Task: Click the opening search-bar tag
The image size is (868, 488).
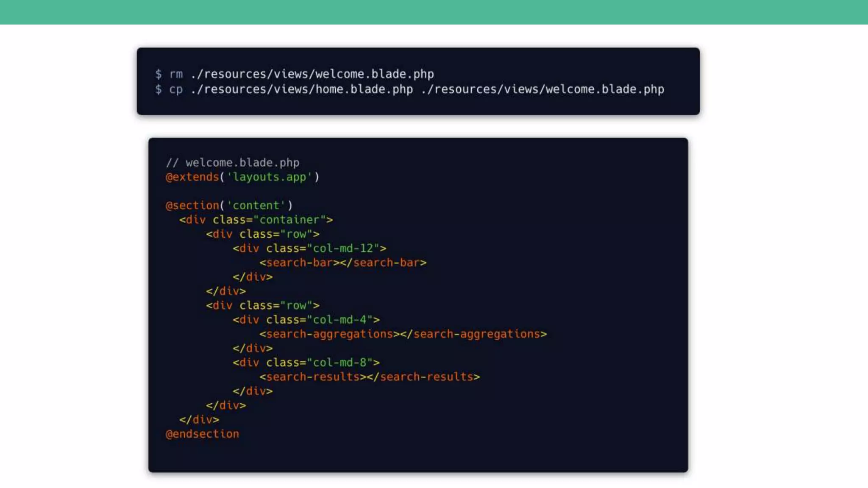Action: click(300, 263)
